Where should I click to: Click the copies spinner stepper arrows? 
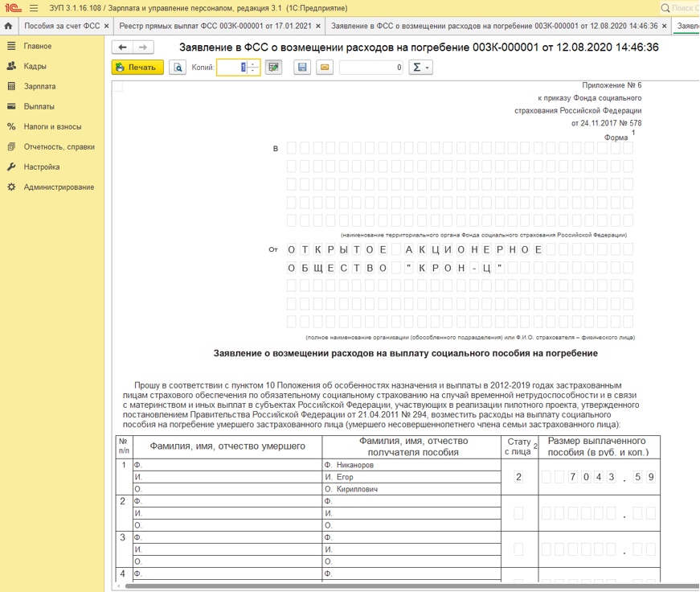pos(253,68)
